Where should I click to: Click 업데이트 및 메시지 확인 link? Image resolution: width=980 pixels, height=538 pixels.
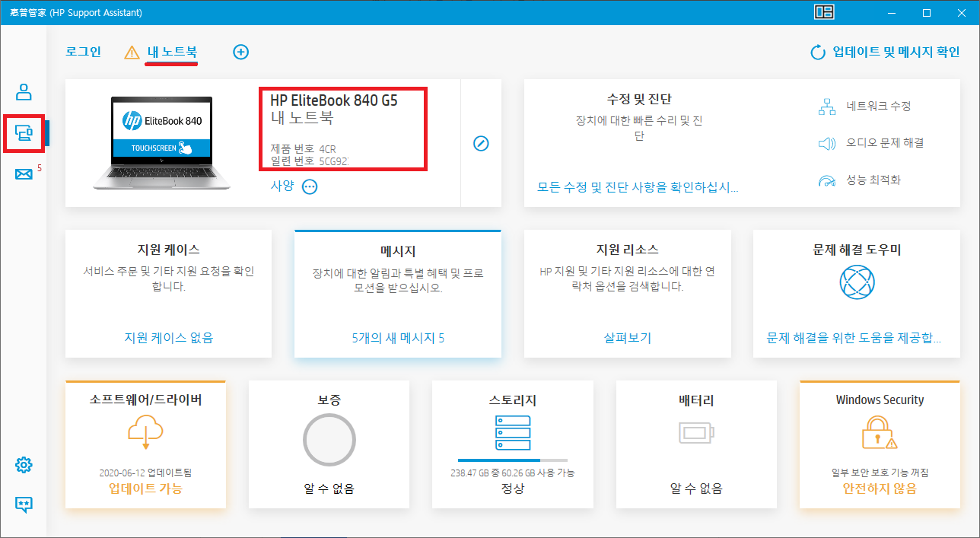tap(896, 52)
